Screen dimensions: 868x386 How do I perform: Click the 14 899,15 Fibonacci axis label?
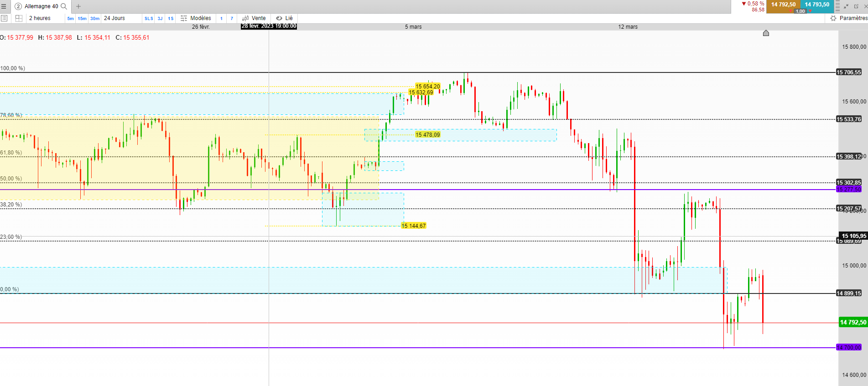[x=849, y=293]
